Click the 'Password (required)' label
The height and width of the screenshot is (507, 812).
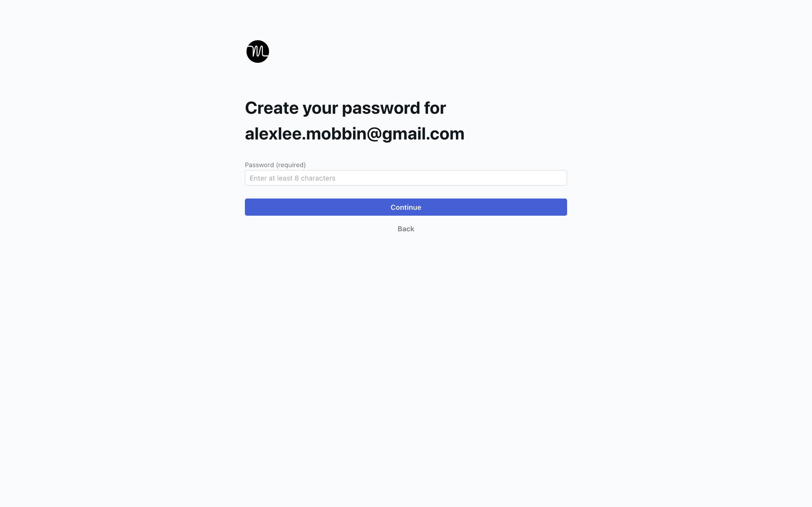click(x=275, y=165)
